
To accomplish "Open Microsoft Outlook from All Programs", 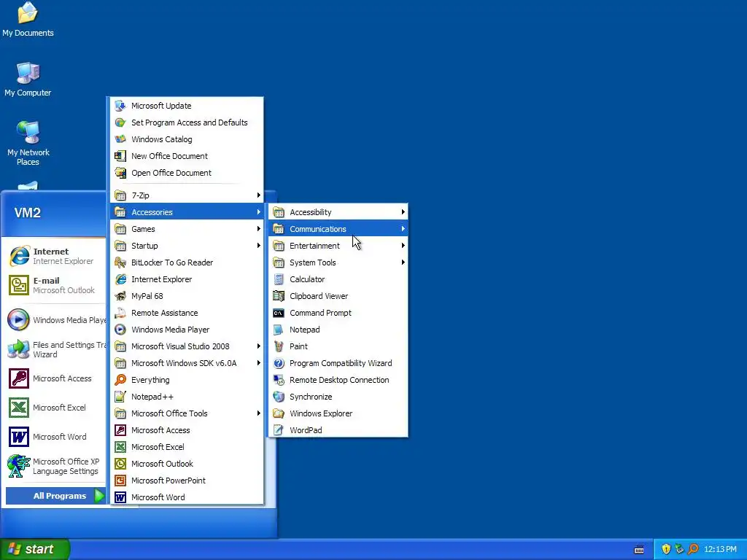I will (187, 464).
